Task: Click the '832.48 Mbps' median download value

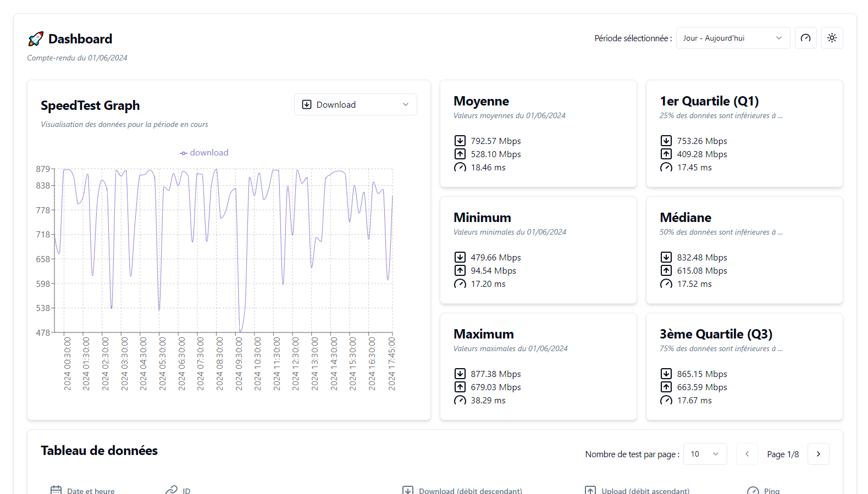Action: (702, 257)
